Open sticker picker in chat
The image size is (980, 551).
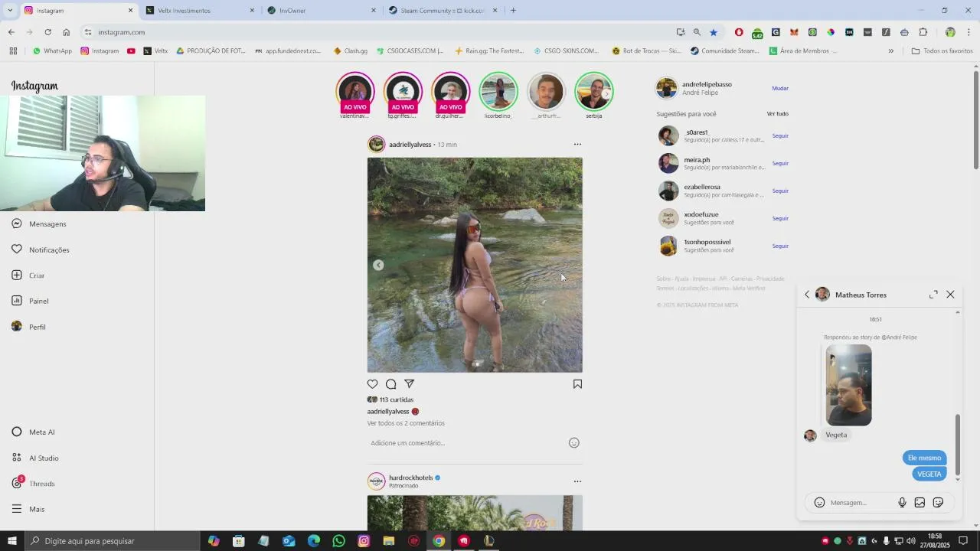pyautogui.click(x=938, y=503)
